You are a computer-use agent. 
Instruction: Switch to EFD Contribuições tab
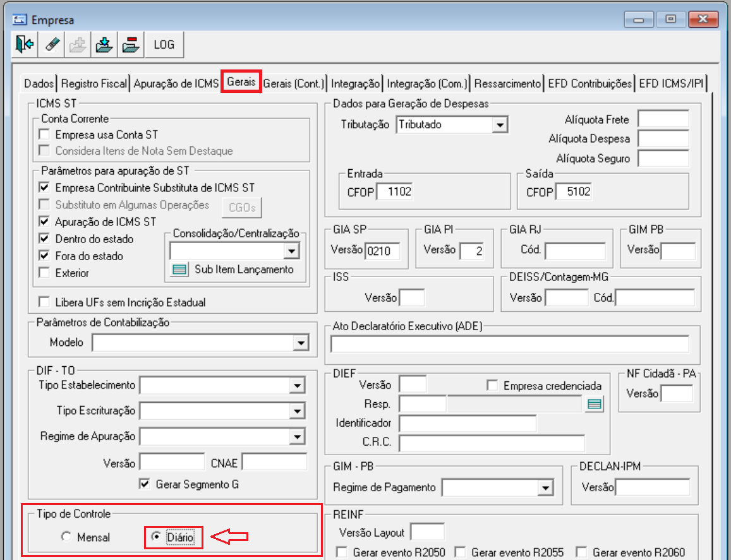(589, 83)
